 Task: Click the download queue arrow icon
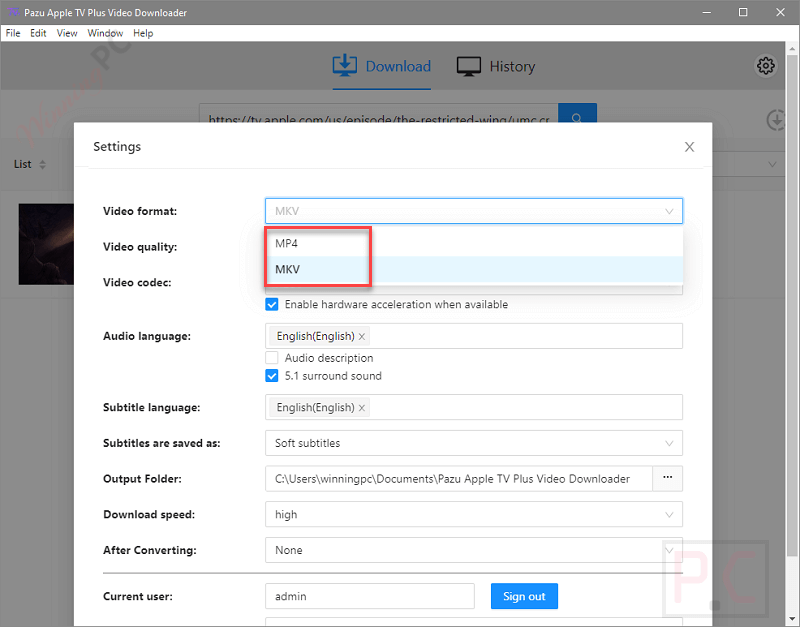776,120
